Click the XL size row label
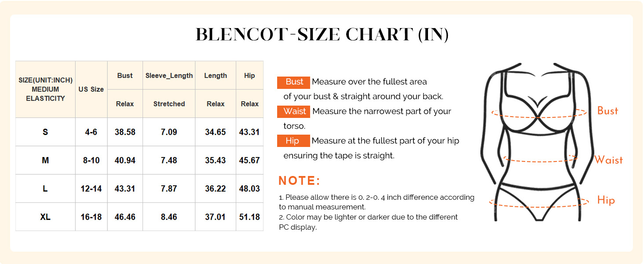The width and height of the screenshot is (644, 264). (45, 217)
